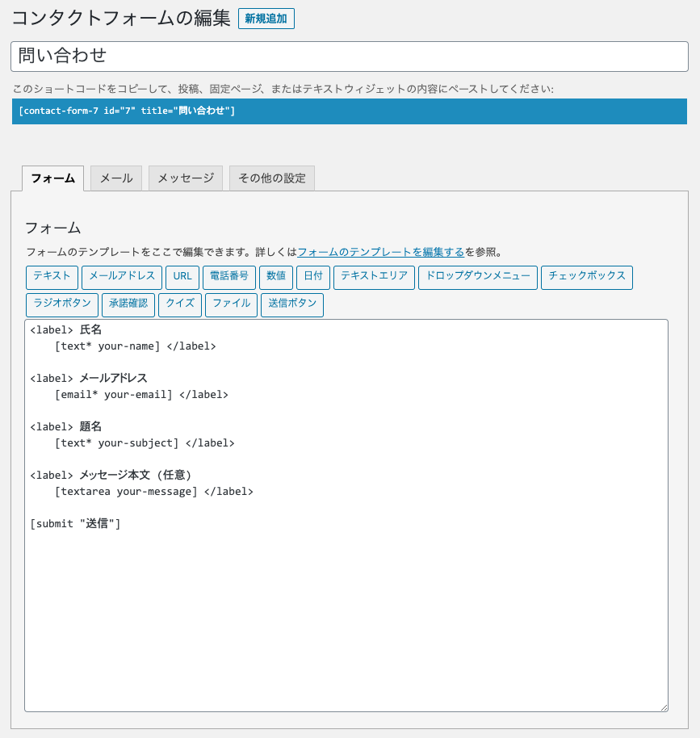Insert a ファイル form tag
The image size is (700, 738).
tap(231, 305)
